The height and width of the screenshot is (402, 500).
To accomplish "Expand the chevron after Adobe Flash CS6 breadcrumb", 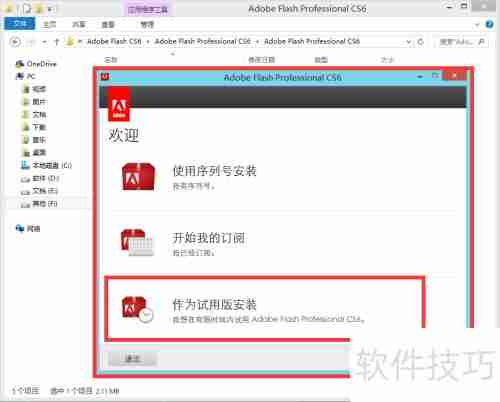I will tap(147, 42).
